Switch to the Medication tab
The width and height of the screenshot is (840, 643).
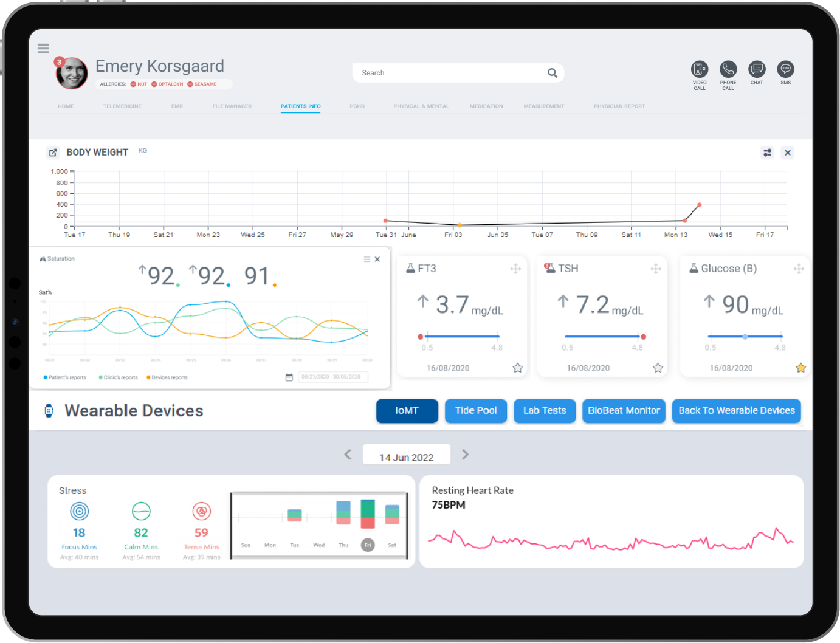[486, 106]
